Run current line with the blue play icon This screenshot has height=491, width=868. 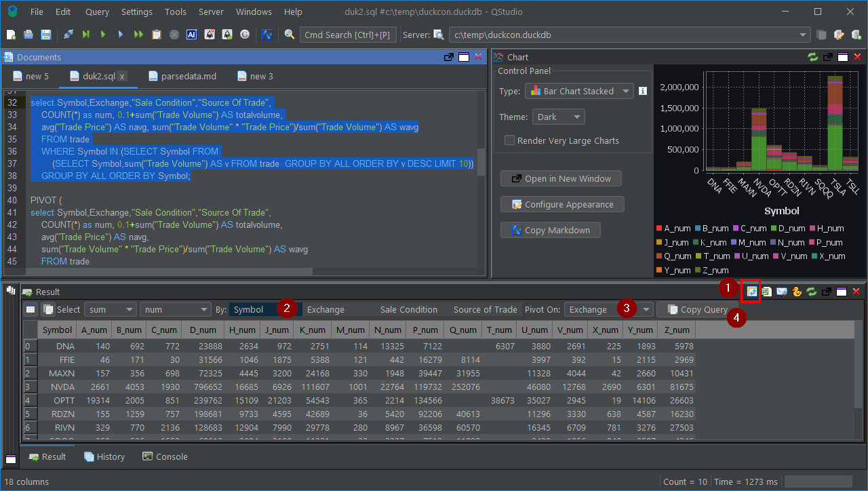pos(121,35)
